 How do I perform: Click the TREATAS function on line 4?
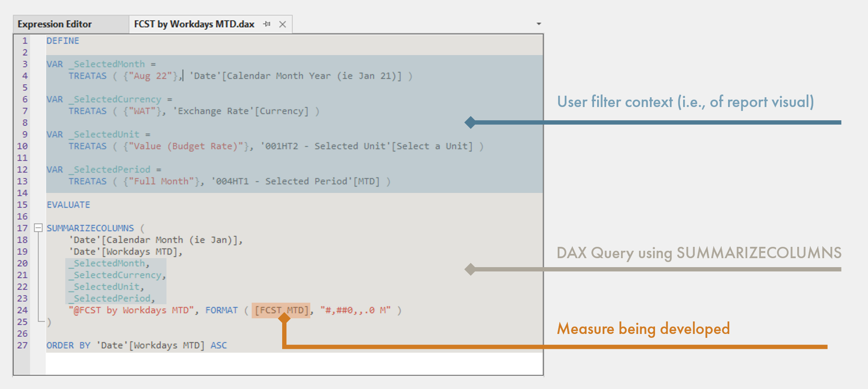(x=88, y=76)
